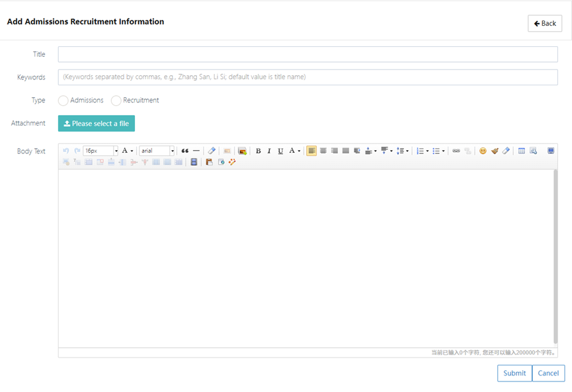Screen dimensions: 572x392
Task: Insert a video into the editor
Action: pos(194,162)
